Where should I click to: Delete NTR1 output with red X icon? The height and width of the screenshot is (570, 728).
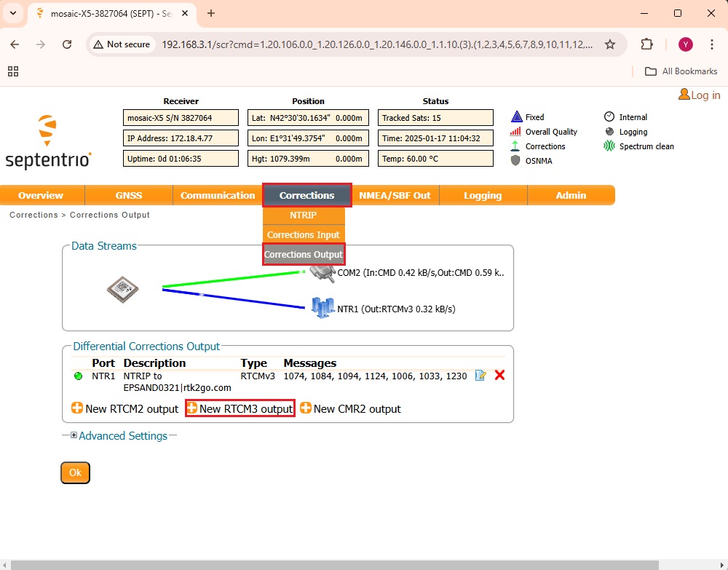500,375
